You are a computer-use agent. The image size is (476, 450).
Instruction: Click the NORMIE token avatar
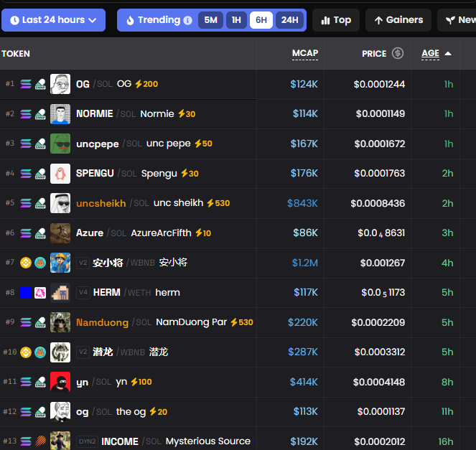(60, 114)
